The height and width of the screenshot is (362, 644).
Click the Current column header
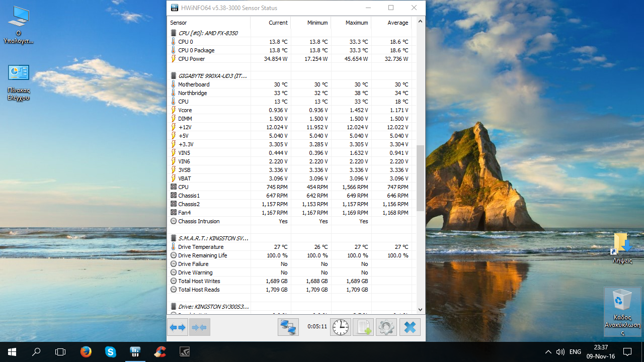[x=270, y=23]
